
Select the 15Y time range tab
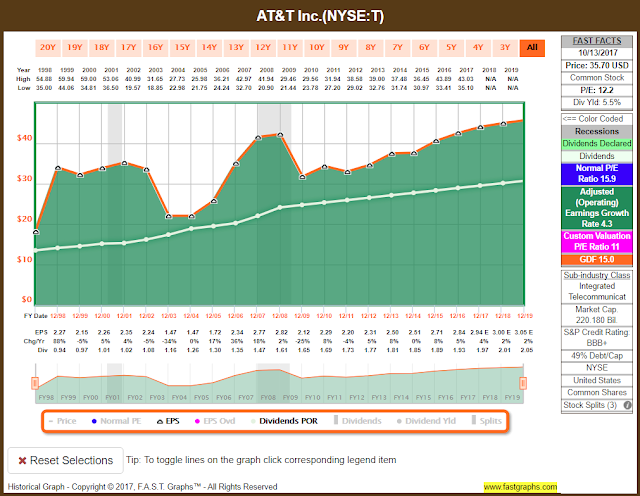coord(182,47)
